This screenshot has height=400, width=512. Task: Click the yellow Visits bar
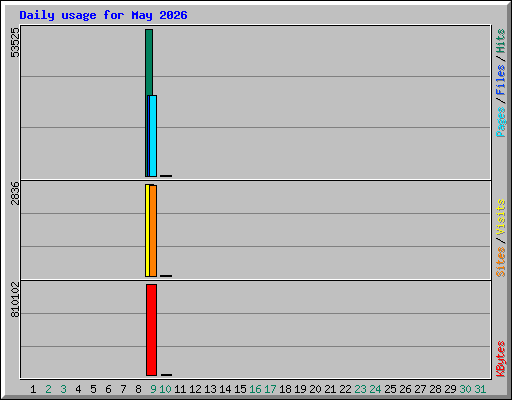(147, 230)
